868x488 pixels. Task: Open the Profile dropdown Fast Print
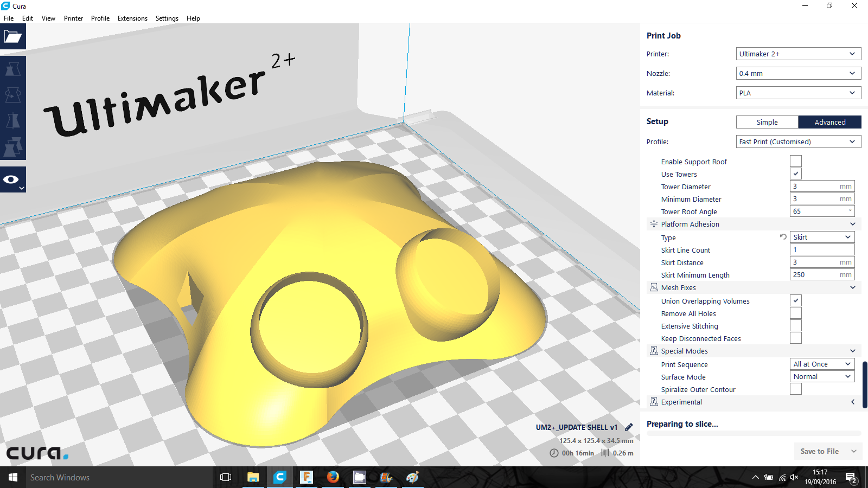pos(798,142)
